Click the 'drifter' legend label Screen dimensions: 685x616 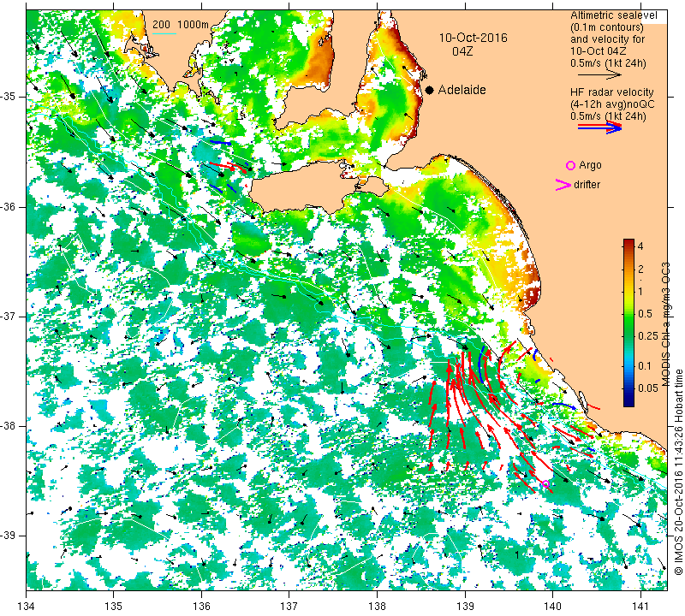[587, 185]
